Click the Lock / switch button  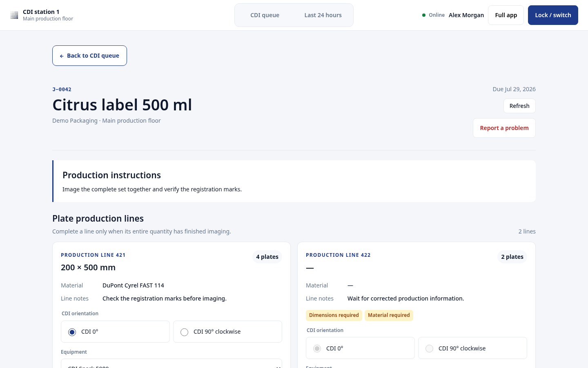[x=553, y=15]
